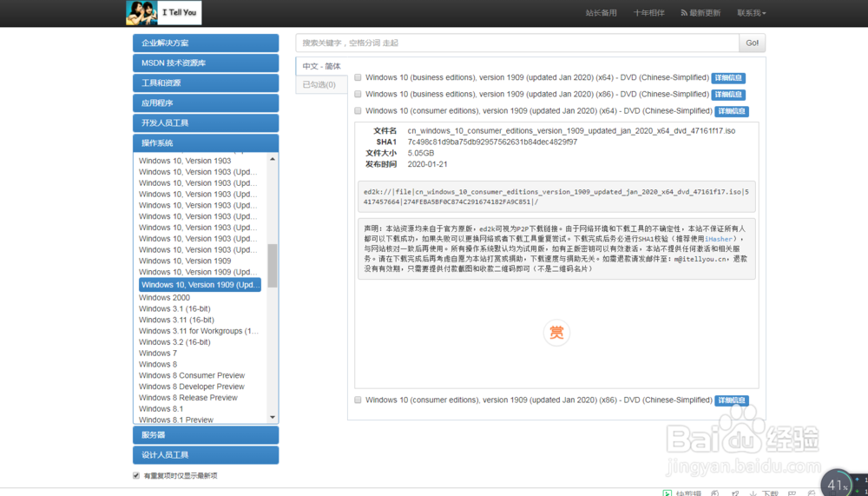Collapse the 操作系统 panel header
Screen dimensions: 868x496
coord(206,143)
